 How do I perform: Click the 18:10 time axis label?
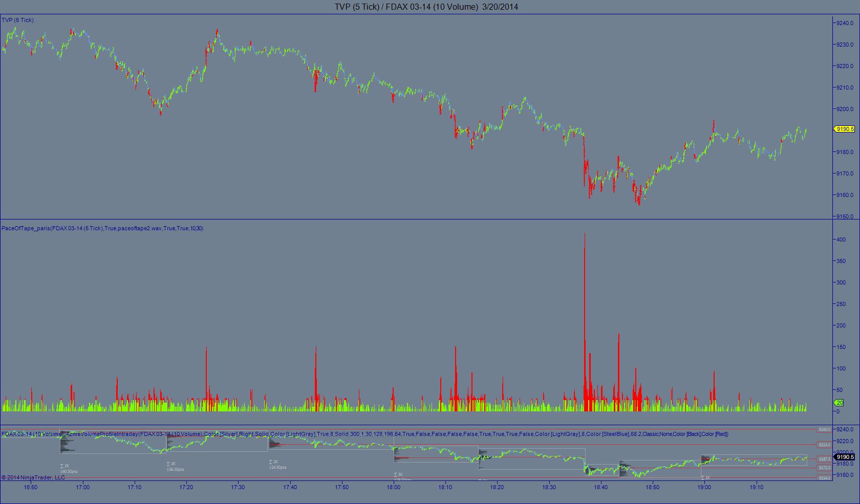pyautogui.click(x=446, y=487)
